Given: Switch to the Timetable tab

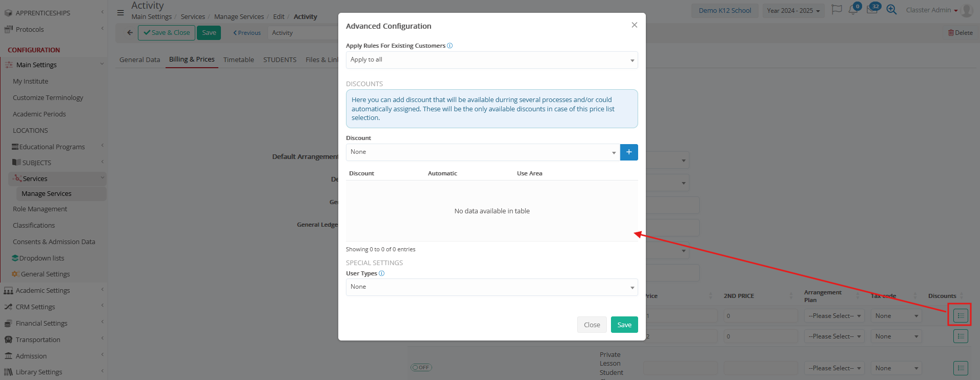Looking at the screenshot, I should click(238, 60).
